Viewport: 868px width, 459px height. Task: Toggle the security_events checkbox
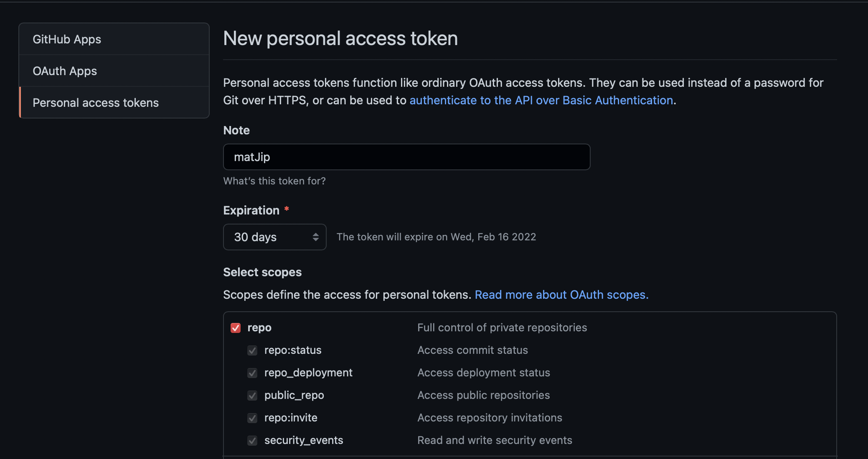click(252, 441)
